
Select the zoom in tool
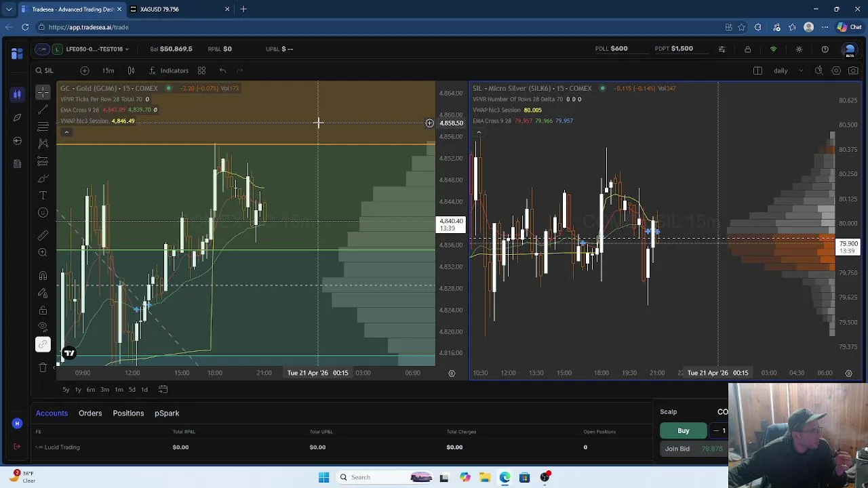(43, 252)
